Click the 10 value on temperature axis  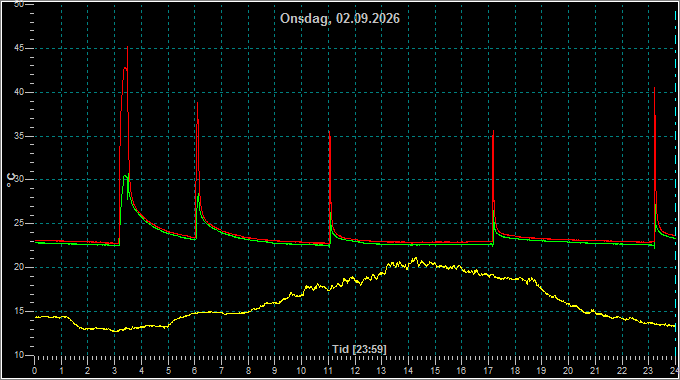coord(18,355)
